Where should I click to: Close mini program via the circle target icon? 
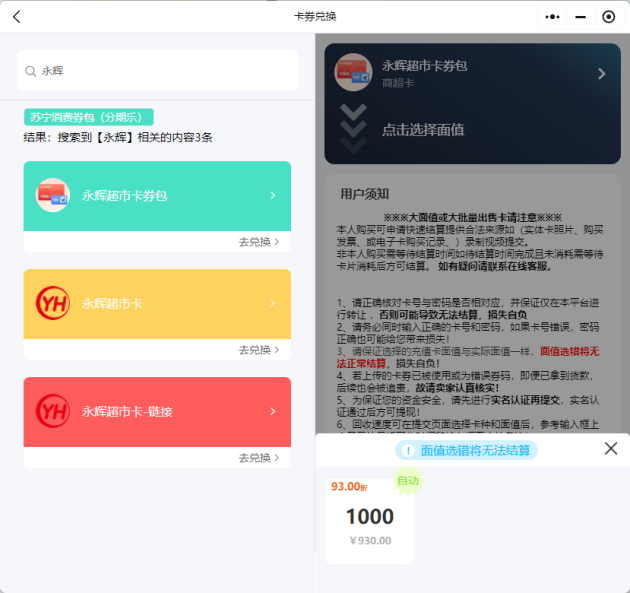coord(608,17)
